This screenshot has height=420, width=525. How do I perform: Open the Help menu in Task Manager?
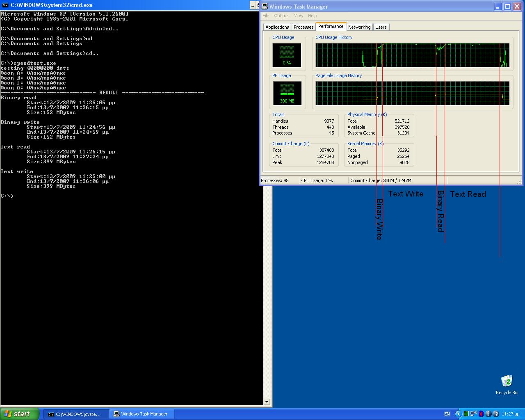tap(313, 16)
